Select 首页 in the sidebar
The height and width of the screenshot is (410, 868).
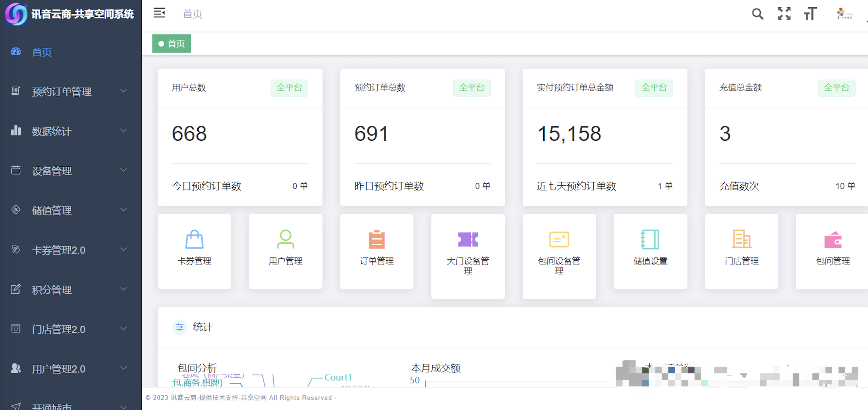(x=42, y=52)
